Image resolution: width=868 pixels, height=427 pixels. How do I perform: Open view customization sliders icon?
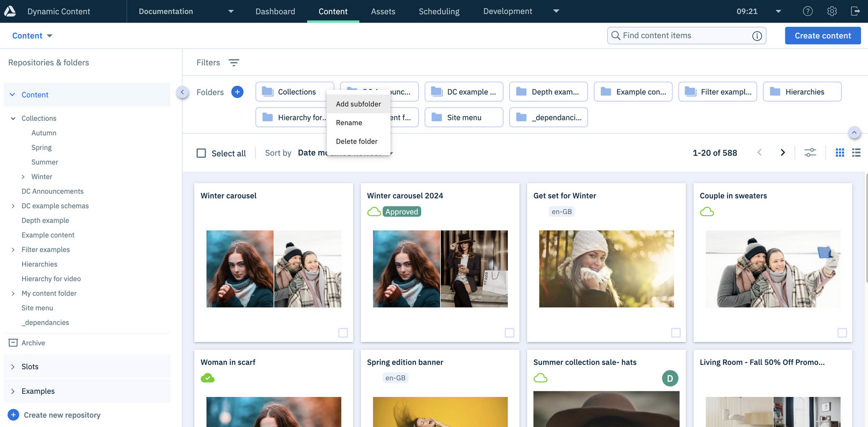[810, 153]
